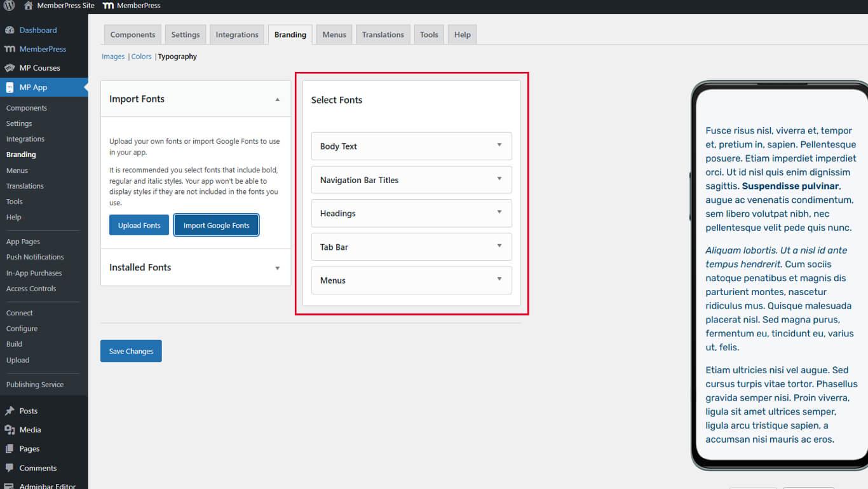
Task: Open Push Notifications in sidebar
Action: coord(35,257)
